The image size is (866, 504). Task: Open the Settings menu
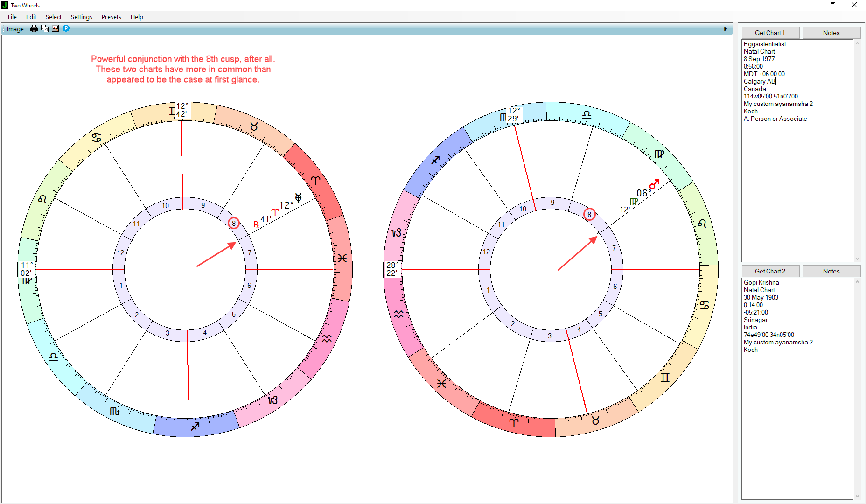pos(82,17)
